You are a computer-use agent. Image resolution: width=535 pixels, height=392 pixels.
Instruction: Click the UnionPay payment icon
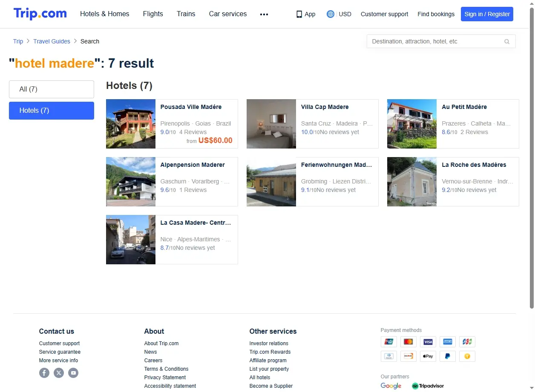[388, 342]
